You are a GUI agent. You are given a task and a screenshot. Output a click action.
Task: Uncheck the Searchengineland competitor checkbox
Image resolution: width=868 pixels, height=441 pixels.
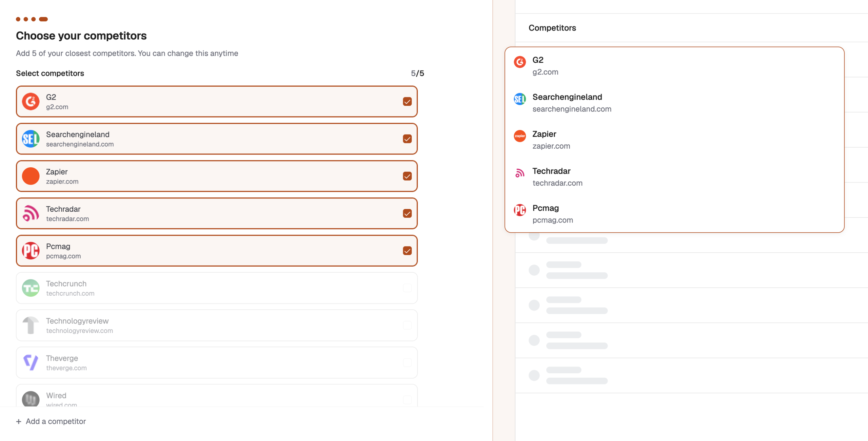point(407,139)
